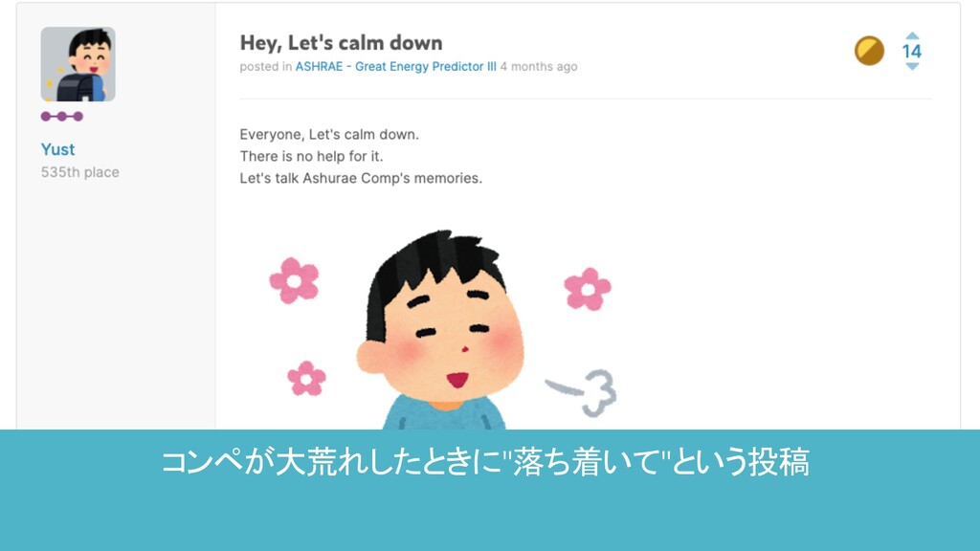Upvote the post with the up arrow
980x551 pixels.
[x=912, y=35]
